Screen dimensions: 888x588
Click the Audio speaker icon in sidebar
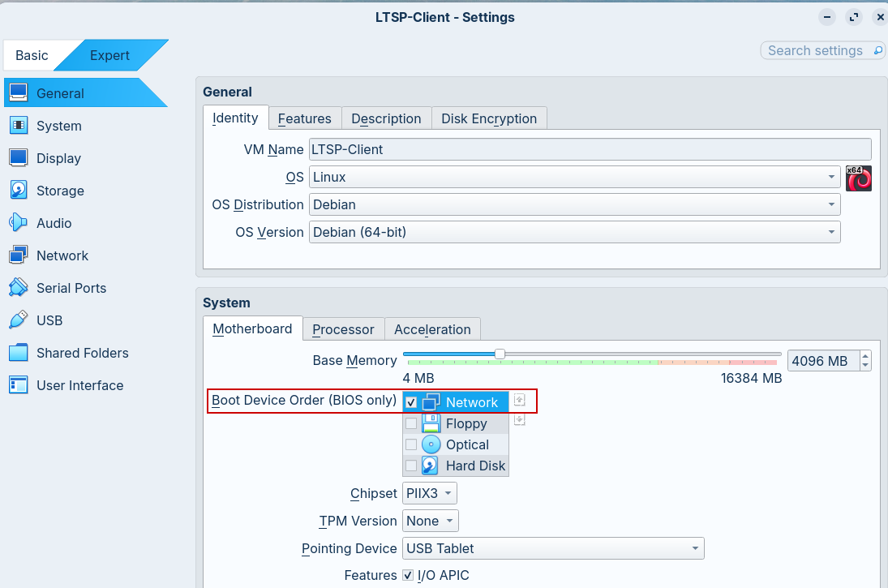[x=19, y=222]
